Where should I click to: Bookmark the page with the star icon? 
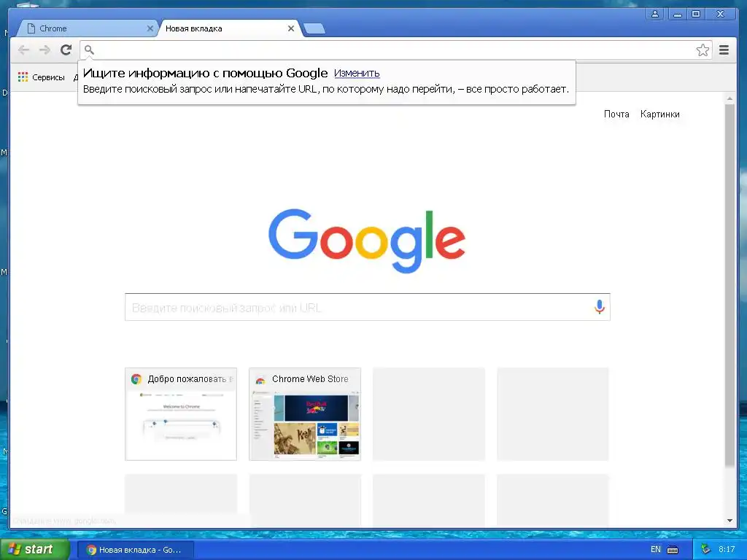tap(703, 50)
